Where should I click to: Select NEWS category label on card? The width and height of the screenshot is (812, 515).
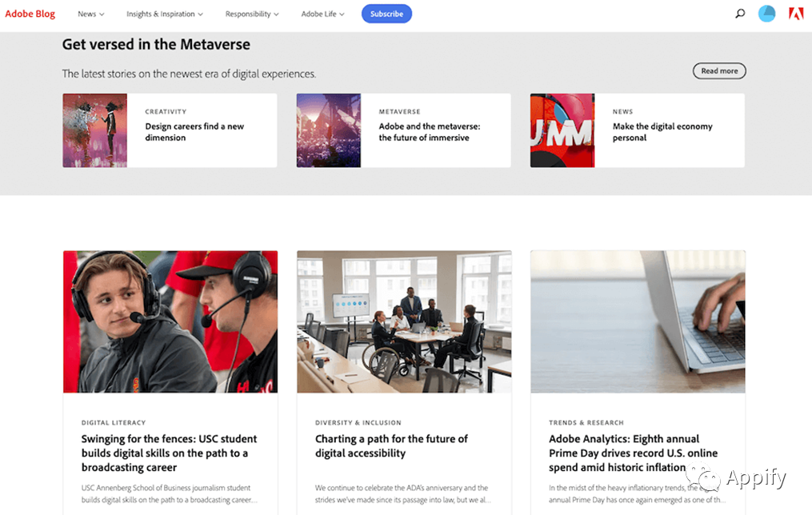click(x=622, y=112)
